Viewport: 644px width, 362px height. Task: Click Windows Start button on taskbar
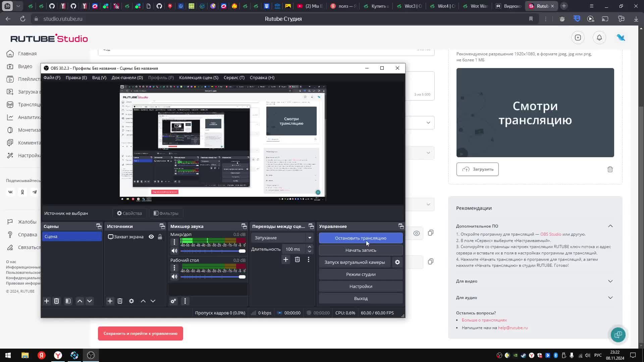click(8, 355)
